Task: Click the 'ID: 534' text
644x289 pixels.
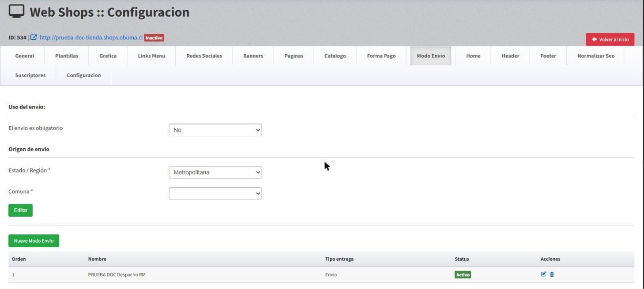Action: [18, 38]
